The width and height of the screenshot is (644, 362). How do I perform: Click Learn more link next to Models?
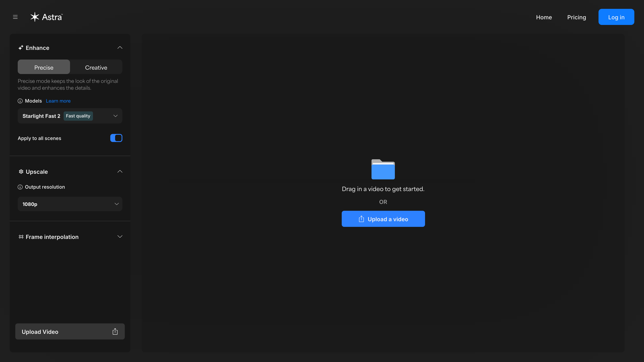58,101
